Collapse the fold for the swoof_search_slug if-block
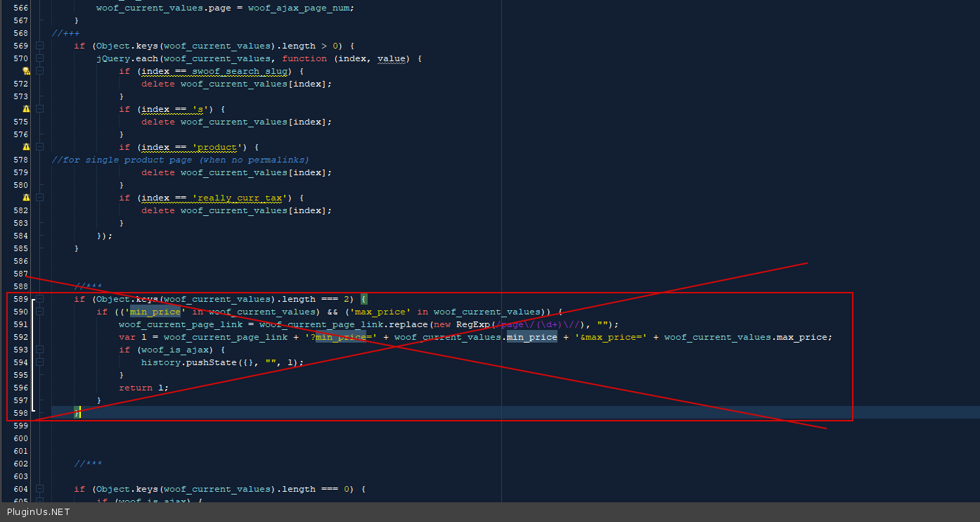The image size is (980, 522). pos(40,71)
